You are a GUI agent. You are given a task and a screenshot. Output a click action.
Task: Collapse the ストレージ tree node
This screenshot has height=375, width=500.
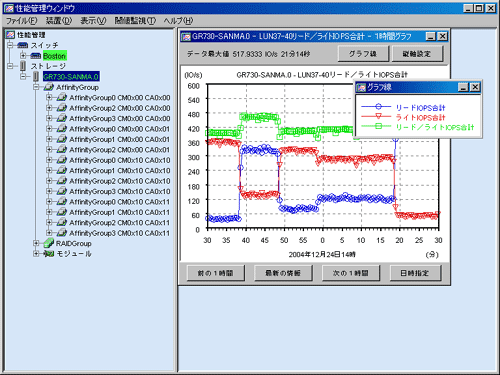pos(10,66)
